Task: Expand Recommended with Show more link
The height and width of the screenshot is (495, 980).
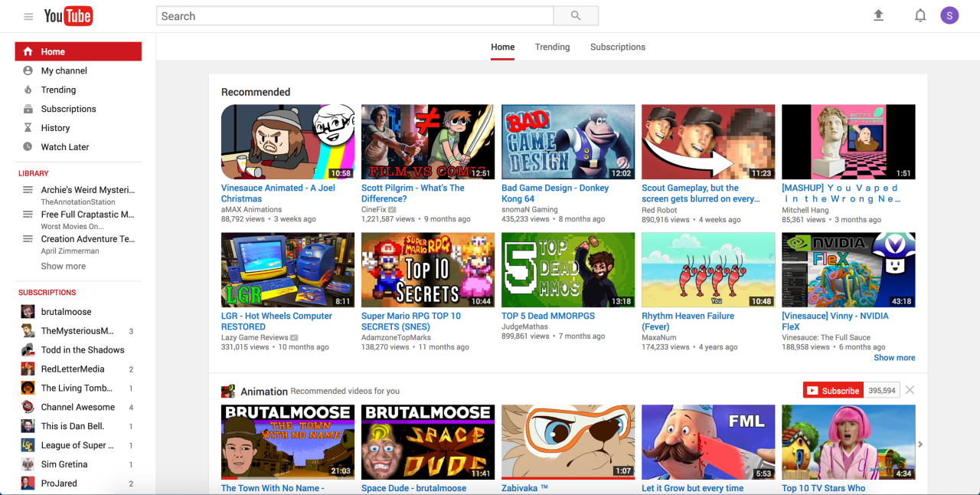Action: (x=894, y=357)
